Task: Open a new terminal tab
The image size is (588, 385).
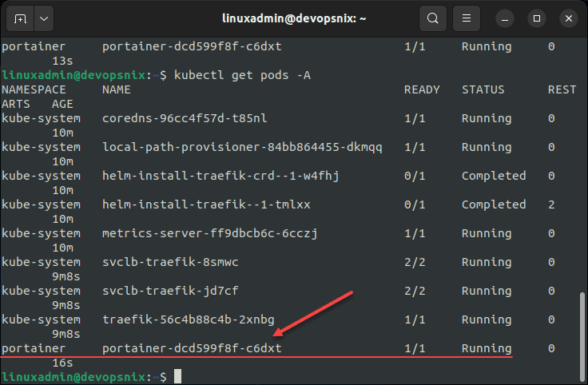Action: point(20,18)
